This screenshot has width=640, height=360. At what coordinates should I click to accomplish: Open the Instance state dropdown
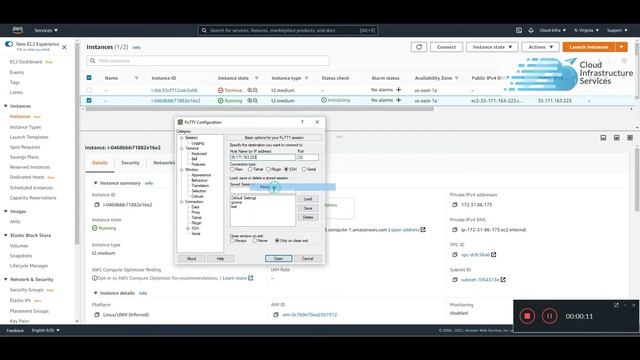(x=492, y=47)
